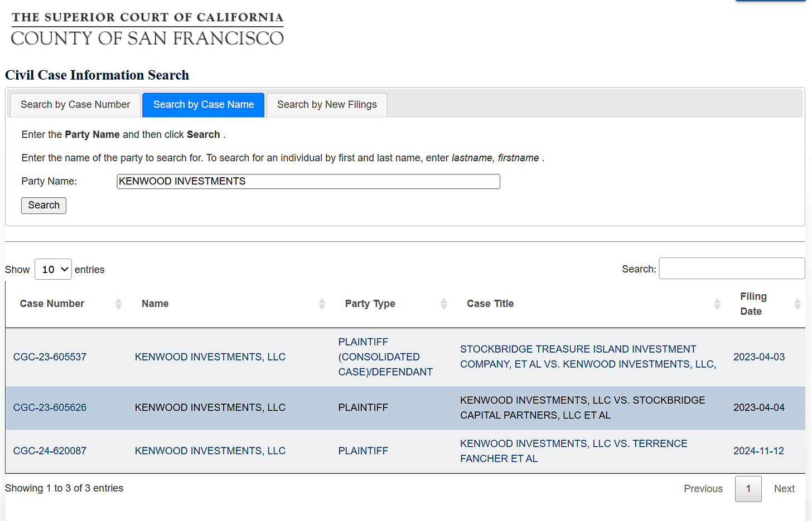Go to the Previous results page
The width and height of the screenshot is (812, 521).
pyautogui.click(x=703, y=489)
